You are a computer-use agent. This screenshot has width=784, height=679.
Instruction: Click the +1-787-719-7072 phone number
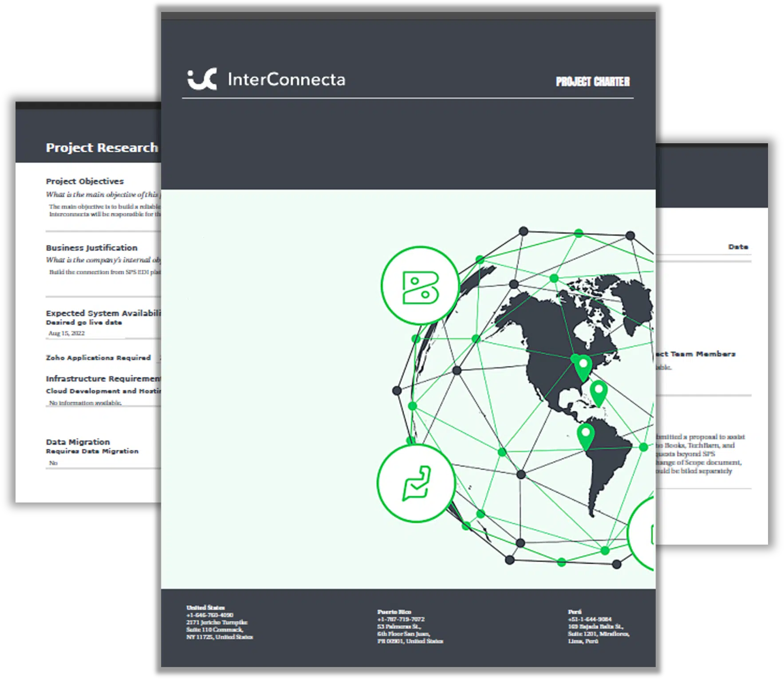401,619
